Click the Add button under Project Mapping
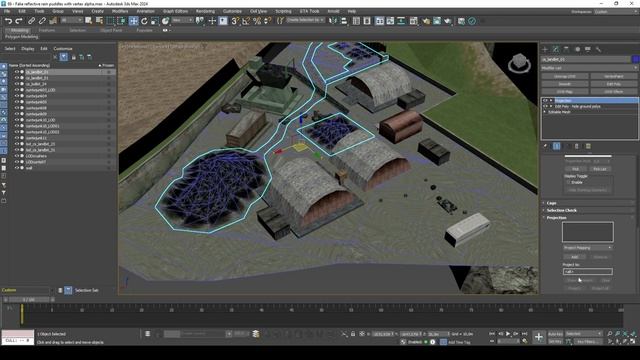The height and width of the screenshot is (360, 640). pos(574,257)
